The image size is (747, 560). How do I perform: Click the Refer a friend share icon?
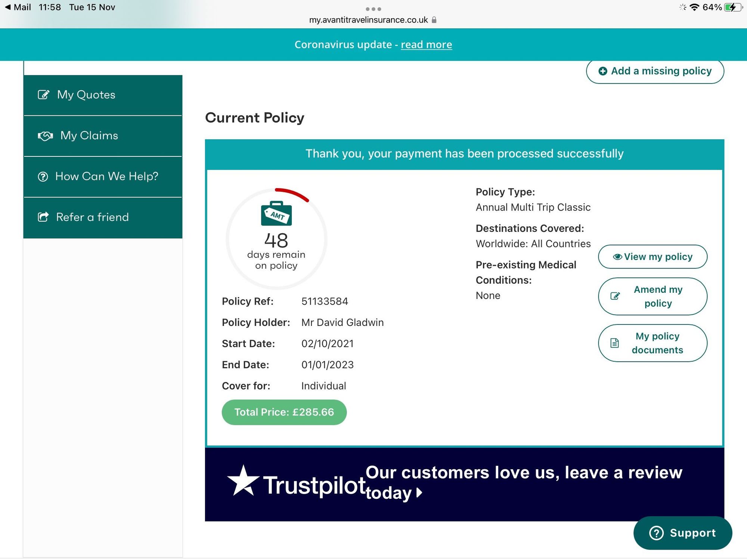(43, 217)
